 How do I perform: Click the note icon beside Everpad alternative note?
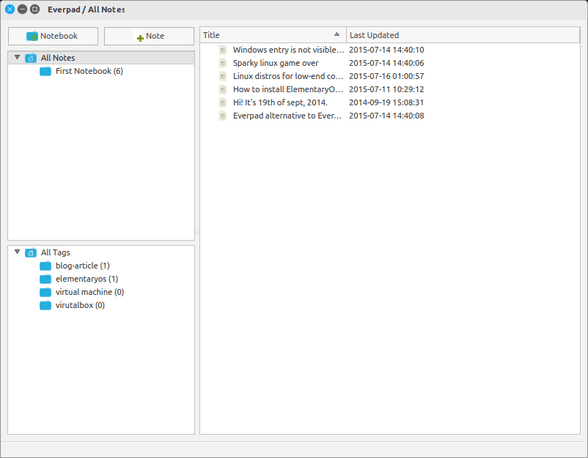tap(223, 116)
